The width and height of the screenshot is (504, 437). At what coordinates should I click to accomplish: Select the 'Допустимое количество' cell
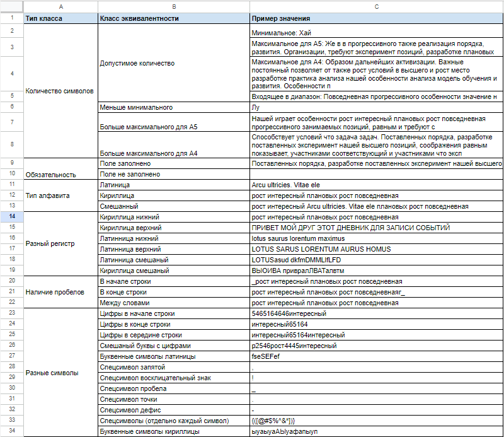pos(174,63)
